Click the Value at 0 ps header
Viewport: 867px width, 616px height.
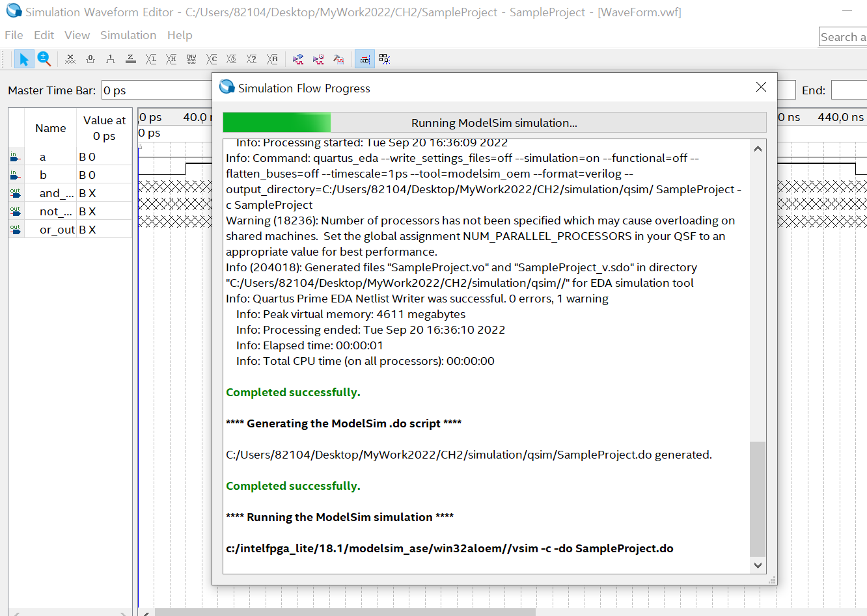pyautogui.click(x=104, y=128)
